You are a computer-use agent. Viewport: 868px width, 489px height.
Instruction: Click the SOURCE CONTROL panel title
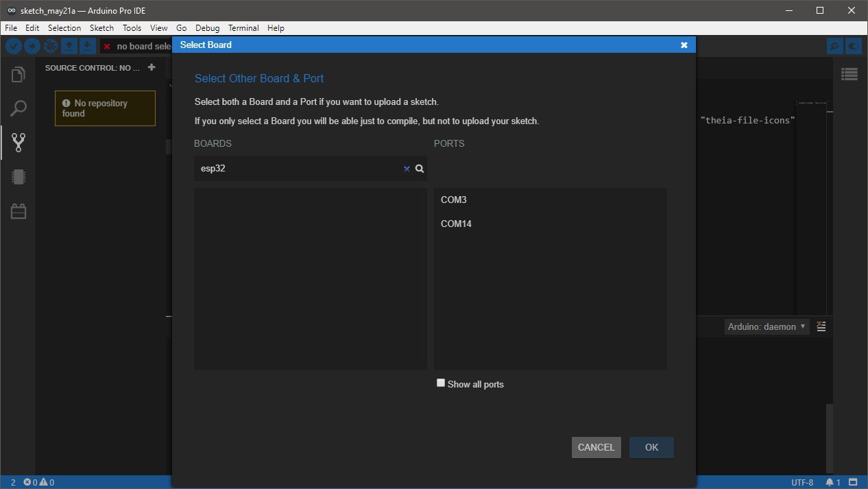click(93, 68)
